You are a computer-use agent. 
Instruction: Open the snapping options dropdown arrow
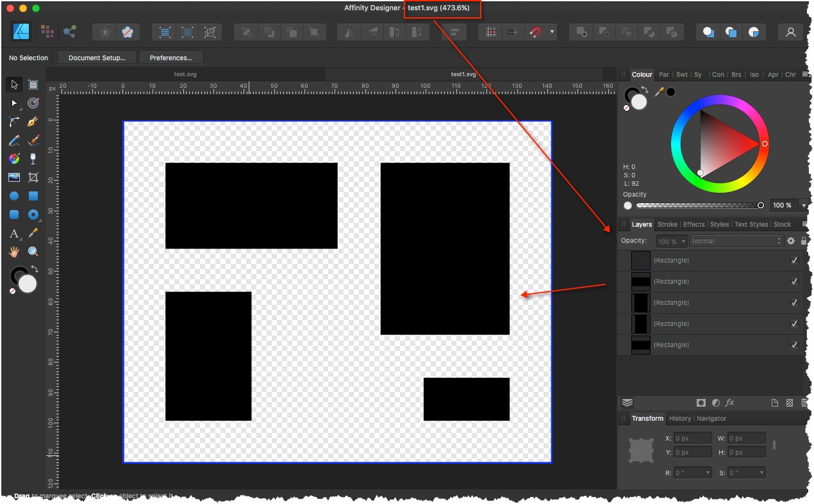click(552, 31)
